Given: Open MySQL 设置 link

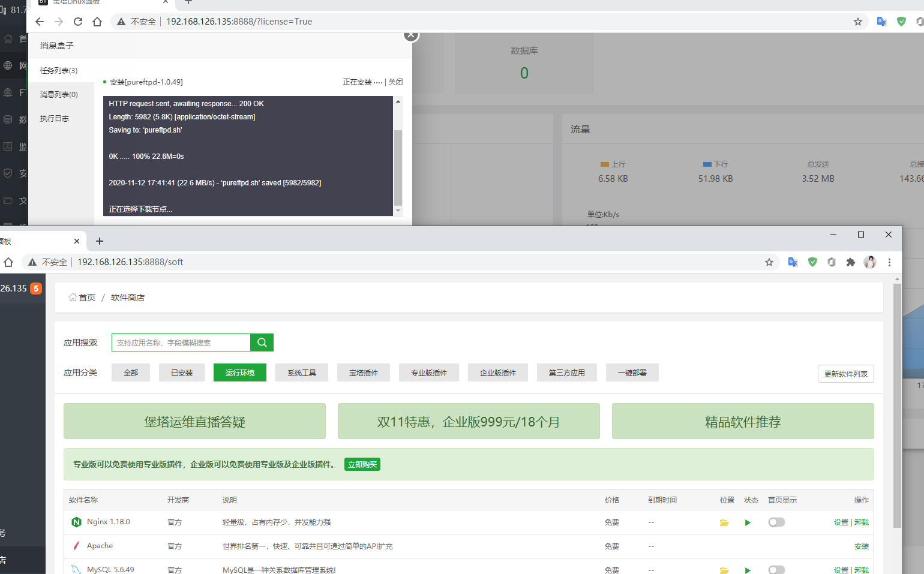Looking at the screenshot, I should pyautogui.click(x=841, y=570).
